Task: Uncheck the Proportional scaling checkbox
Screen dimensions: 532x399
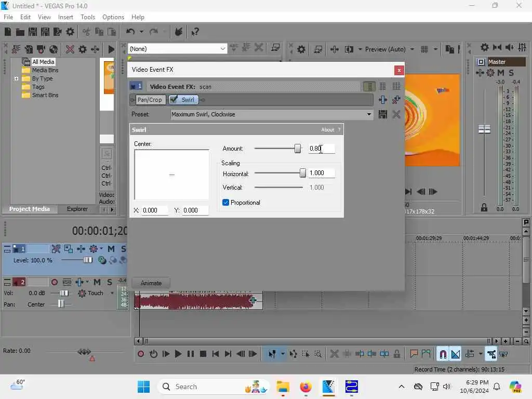Action: click(x=225, y=203)
